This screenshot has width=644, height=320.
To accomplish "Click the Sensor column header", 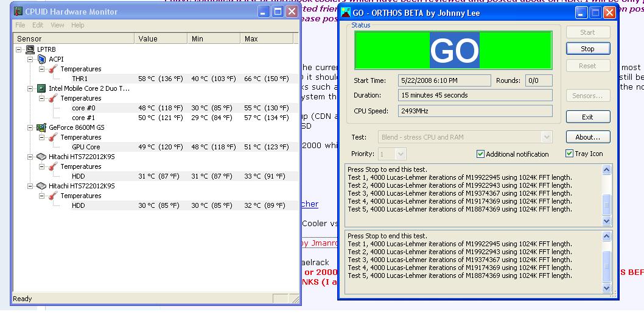I will coord(74,38).
